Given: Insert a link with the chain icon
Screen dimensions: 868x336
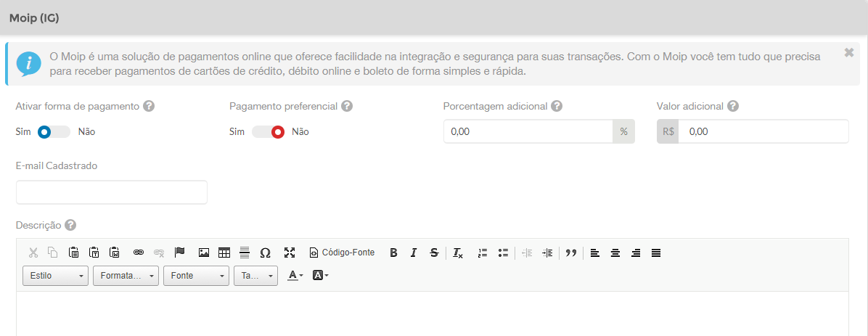Looking at the screenshot, I should (139, 253).
